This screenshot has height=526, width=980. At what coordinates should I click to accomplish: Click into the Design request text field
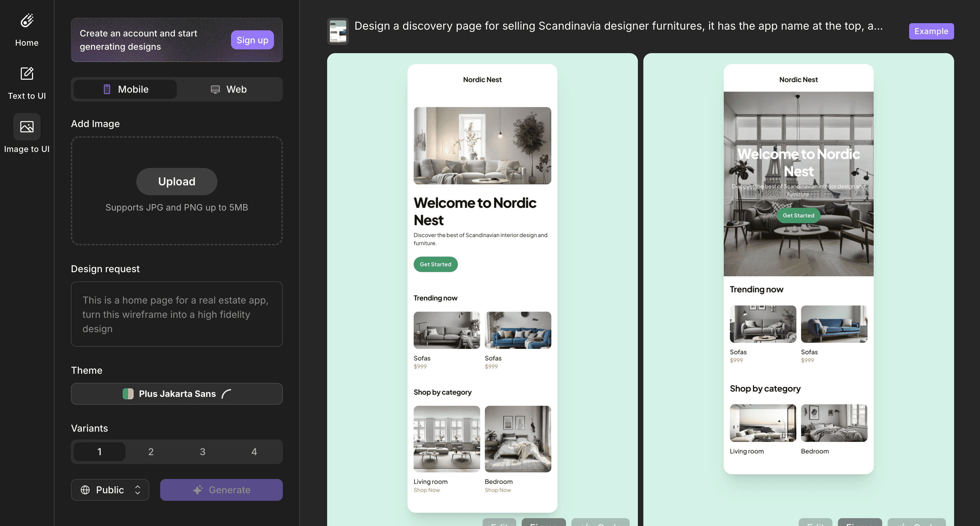tap(177, 314)
